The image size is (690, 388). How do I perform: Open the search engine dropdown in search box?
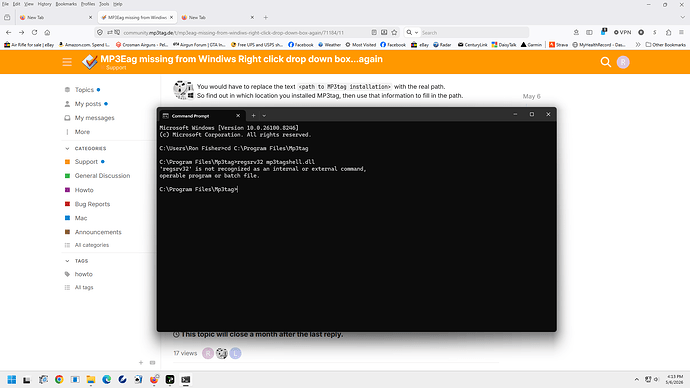(x=412, y=32)
